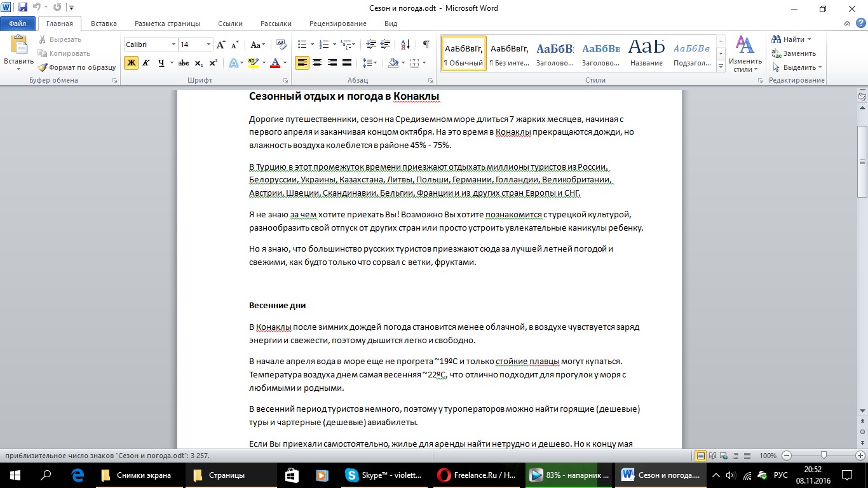Click the heading 'Весенние дни' in document

(278, 305)
